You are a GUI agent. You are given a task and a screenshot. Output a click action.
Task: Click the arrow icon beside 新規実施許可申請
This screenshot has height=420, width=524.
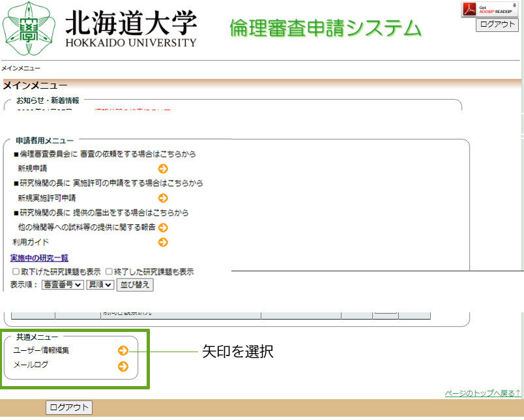163,198
